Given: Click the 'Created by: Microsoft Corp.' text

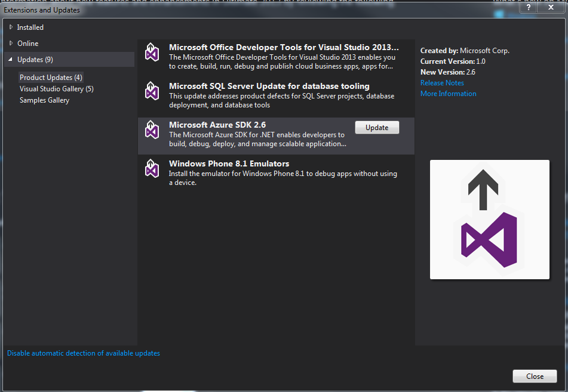Looking at the screenshot, I should tap(465, 50).
